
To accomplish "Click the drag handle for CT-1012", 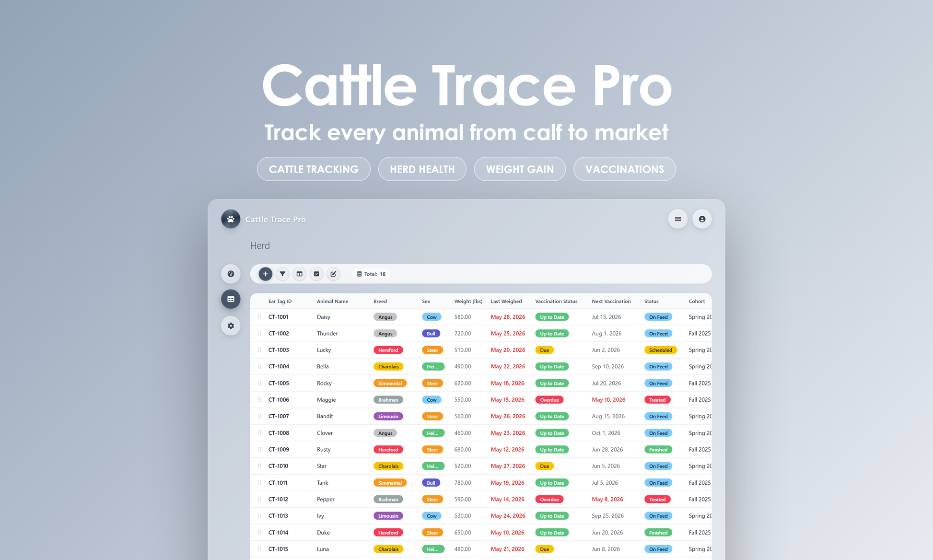I will coord(259,499).
